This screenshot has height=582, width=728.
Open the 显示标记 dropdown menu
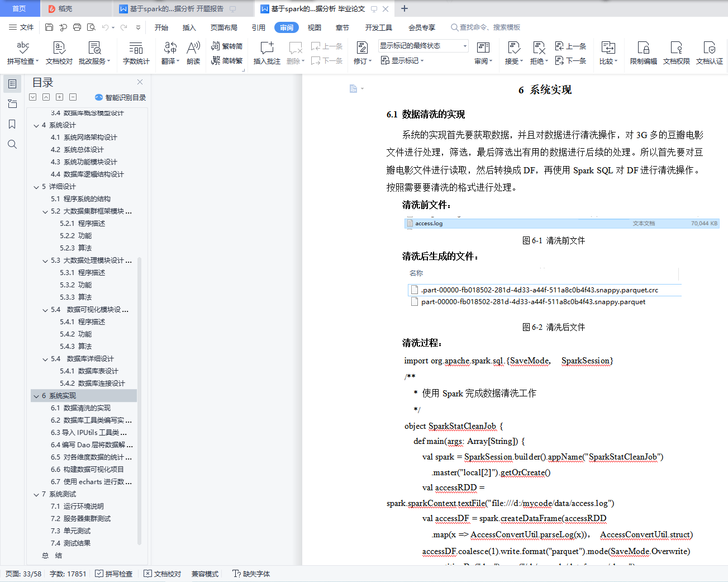tap(403, 60)
